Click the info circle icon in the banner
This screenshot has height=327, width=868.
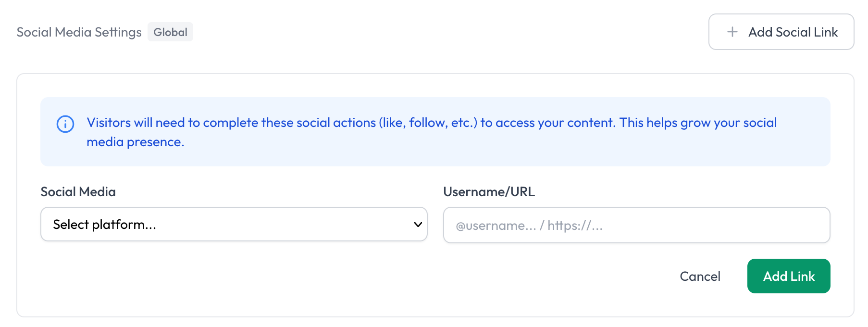coord(65,124)
